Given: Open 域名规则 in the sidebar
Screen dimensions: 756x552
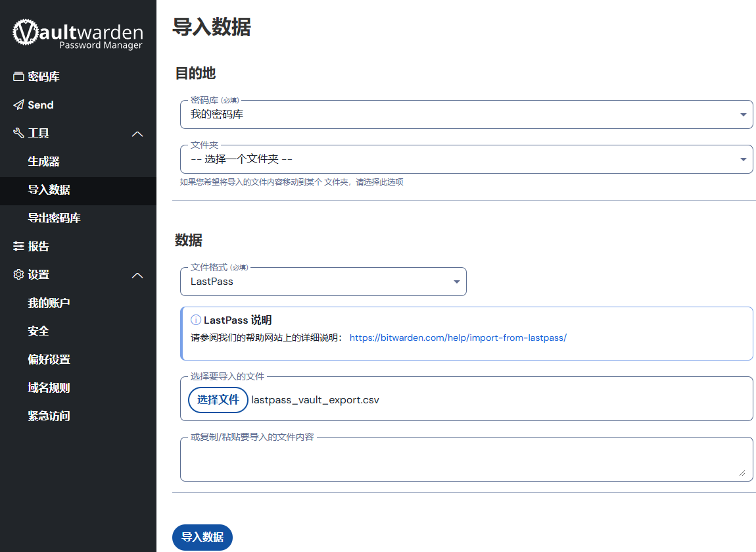Looking at the screenshot, I should 49,388.
